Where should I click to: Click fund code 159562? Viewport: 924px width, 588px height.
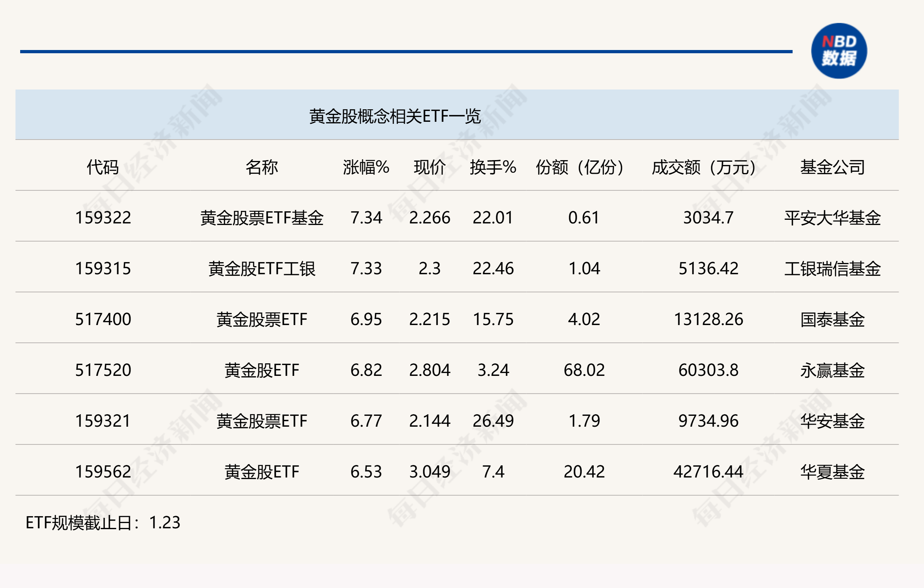click(x=103, y=472)
